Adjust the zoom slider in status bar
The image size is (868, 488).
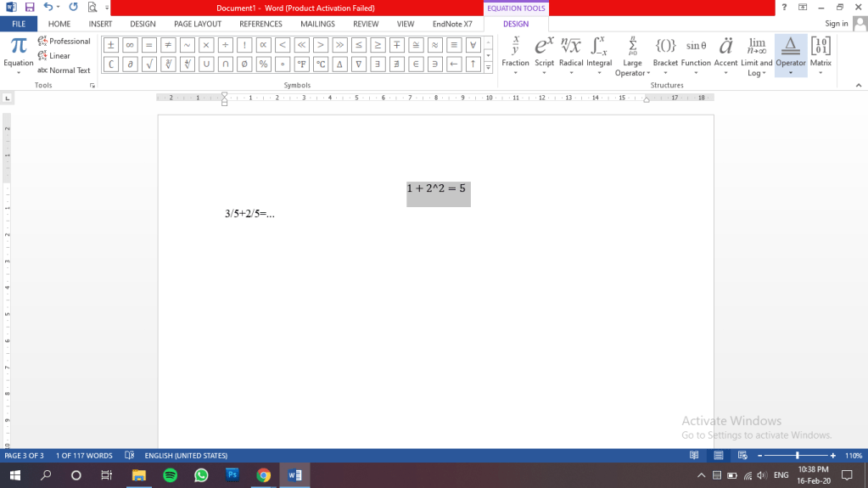[x=797, y=456]
